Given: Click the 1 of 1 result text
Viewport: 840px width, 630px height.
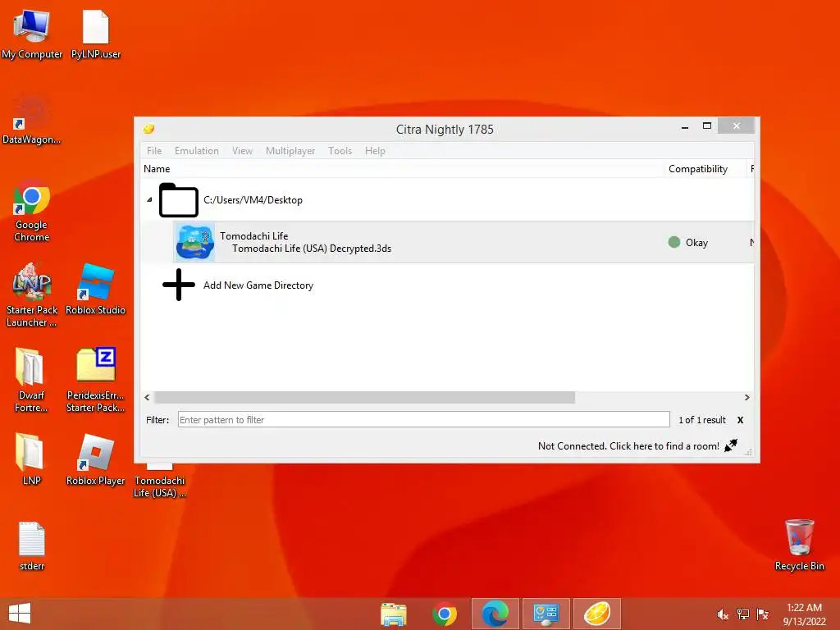Looking at the screenshot, I should (702, 420).
